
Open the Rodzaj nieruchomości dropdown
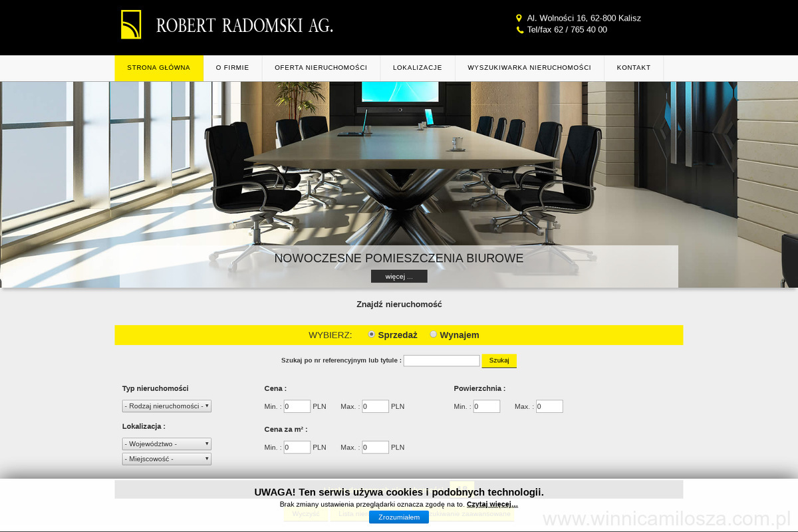click(166, 406)
